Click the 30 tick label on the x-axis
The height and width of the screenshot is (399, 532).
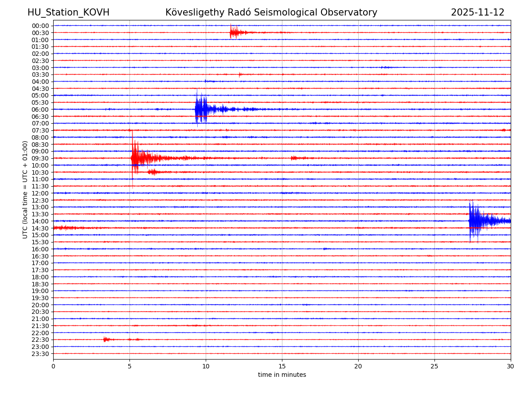pos(511,366)
